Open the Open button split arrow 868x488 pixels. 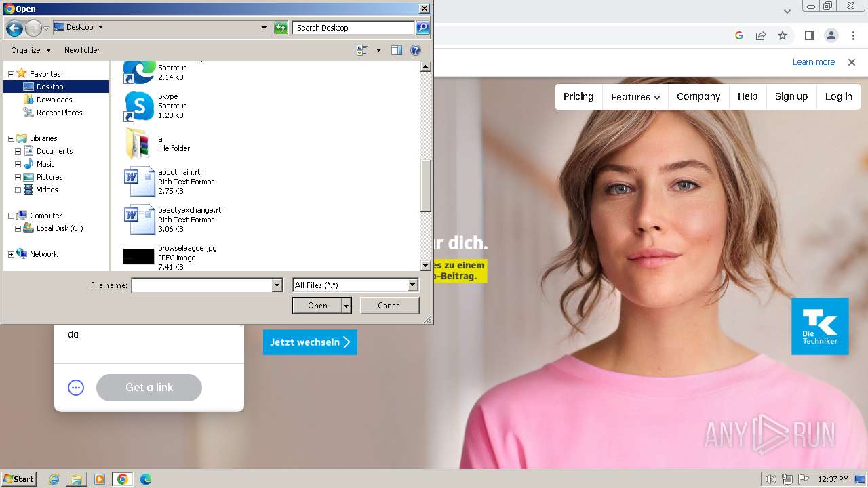coord(347,306)
